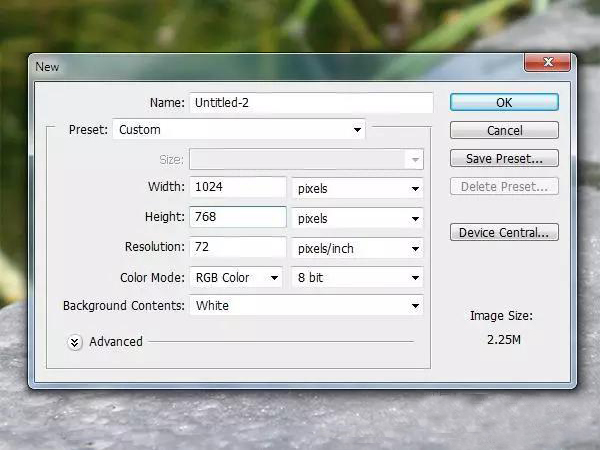This screenshot has width=600, height=450.
Task: Click the Advanced label text
Action: (116, 342)
